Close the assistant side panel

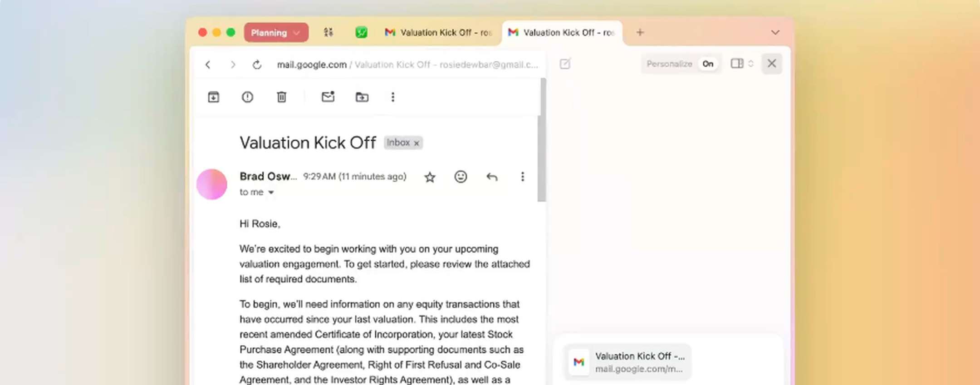coord(772,64)
